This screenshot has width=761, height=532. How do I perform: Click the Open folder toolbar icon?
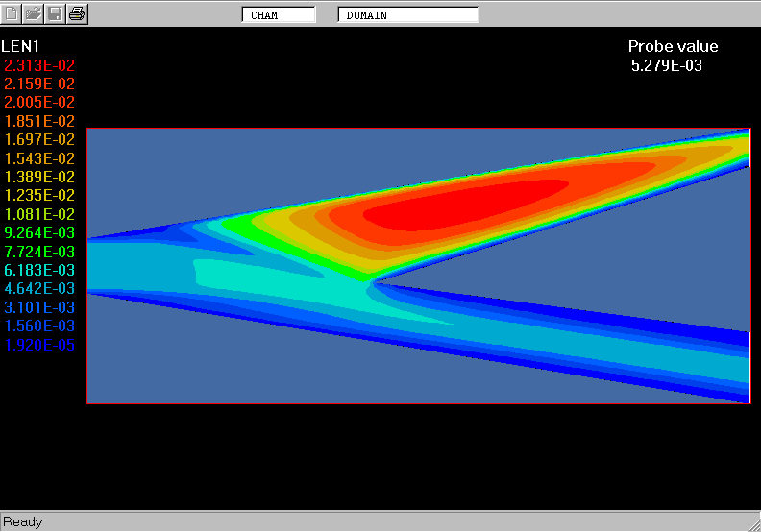tap(34, 13)
